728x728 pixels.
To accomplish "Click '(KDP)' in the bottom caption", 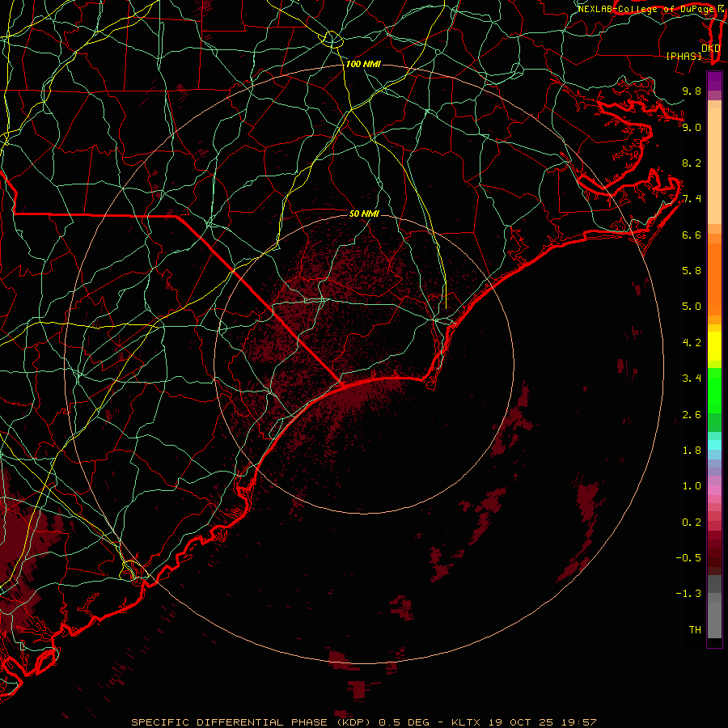I will click(352, 722).
